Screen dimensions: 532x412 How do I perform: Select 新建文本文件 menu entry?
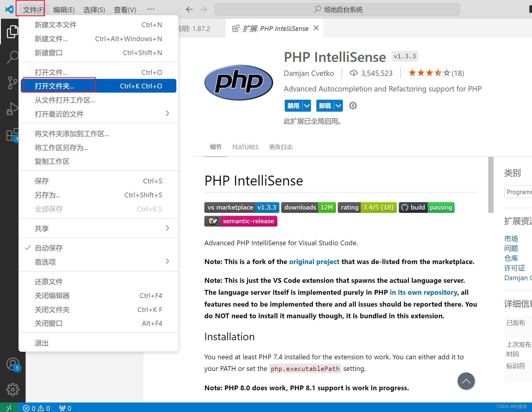pyautogui.click(x=98, y=25)
